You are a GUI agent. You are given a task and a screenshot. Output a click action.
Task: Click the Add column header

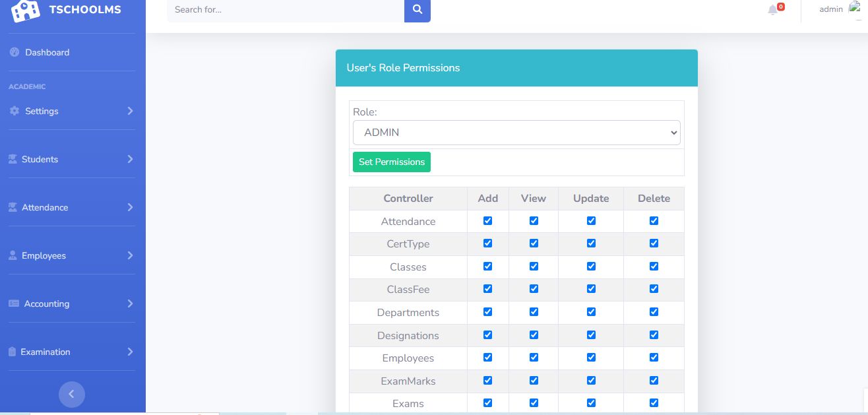[x=488, y=199]
